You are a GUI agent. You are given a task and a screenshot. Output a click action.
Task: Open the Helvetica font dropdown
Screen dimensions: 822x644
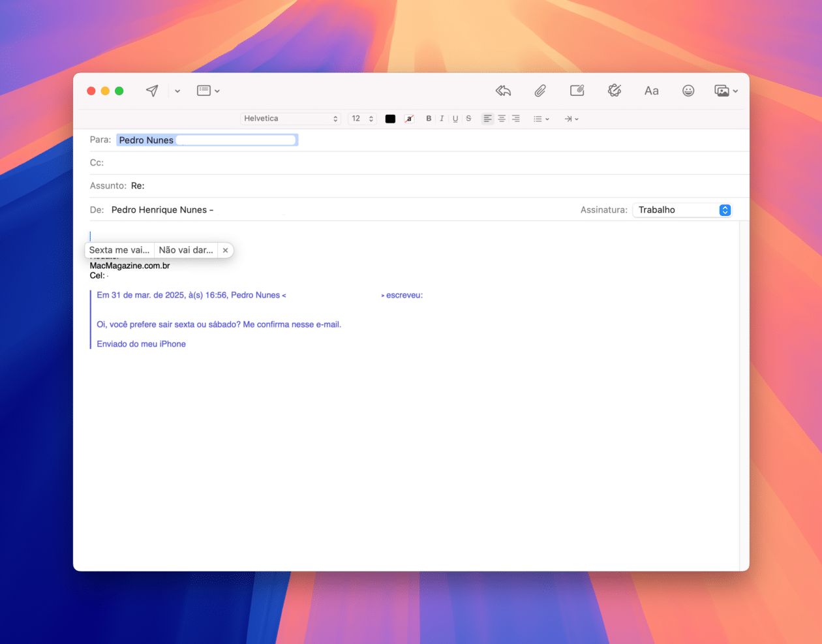(x=290, y=119)
